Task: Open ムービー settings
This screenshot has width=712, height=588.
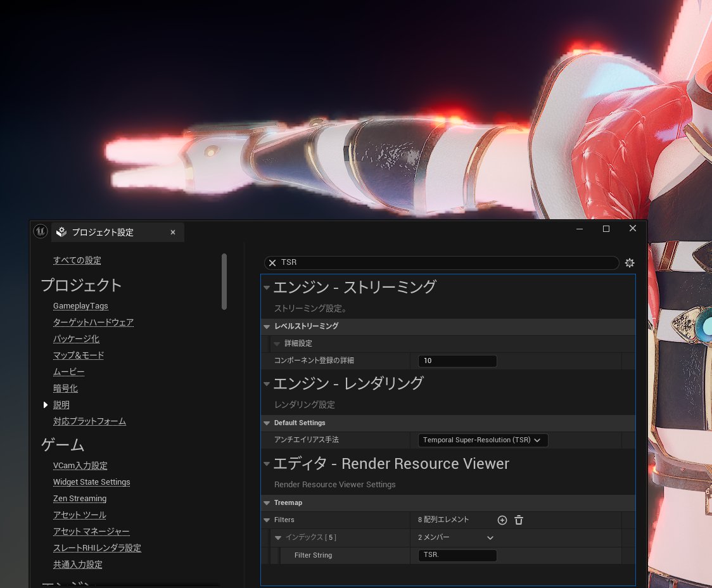Action: 69,372
